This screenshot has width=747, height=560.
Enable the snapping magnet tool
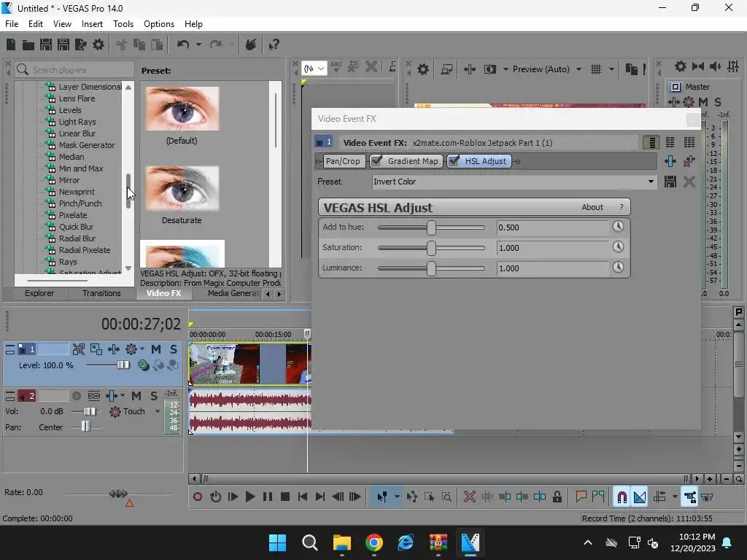click(622, 497)
